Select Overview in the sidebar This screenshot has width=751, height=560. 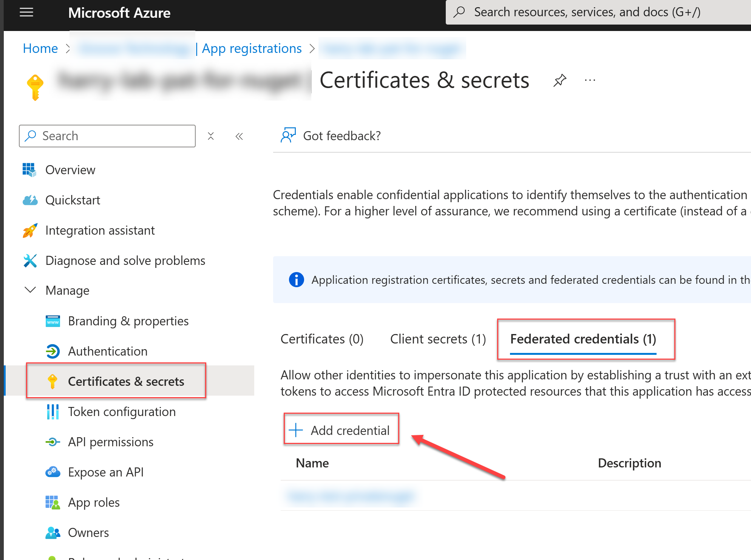[x=70, y=170]
